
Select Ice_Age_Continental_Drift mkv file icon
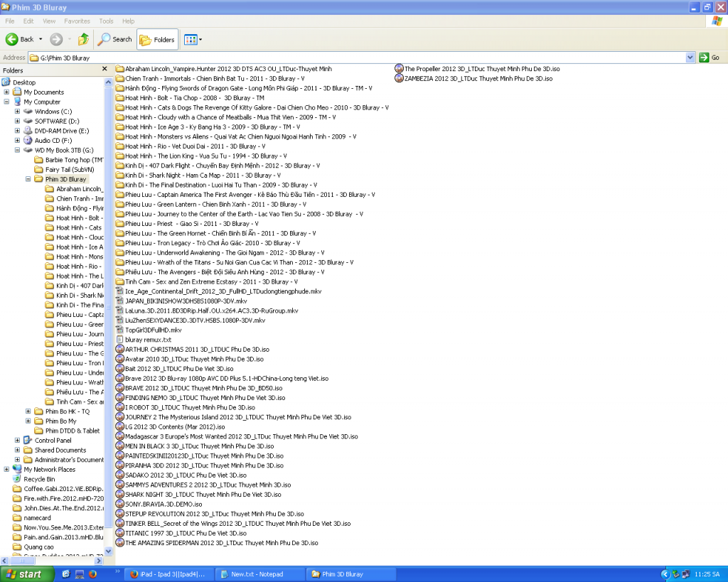click(119, 291)
